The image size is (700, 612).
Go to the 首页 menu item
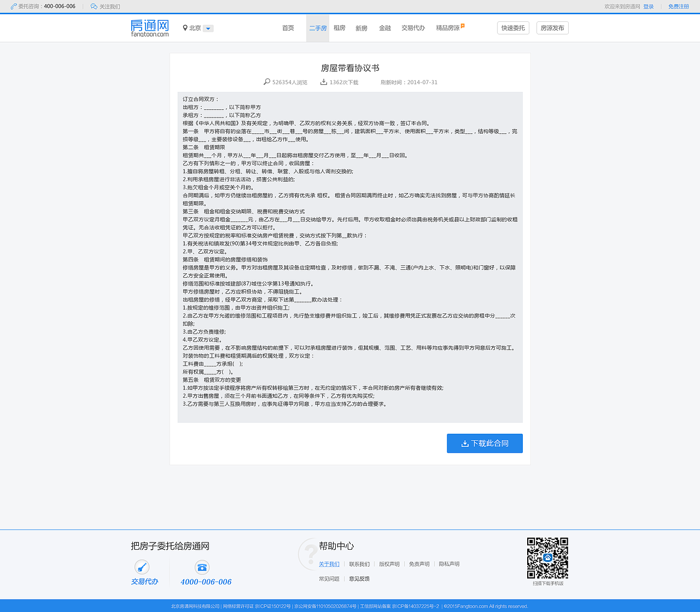coord(288,28)
